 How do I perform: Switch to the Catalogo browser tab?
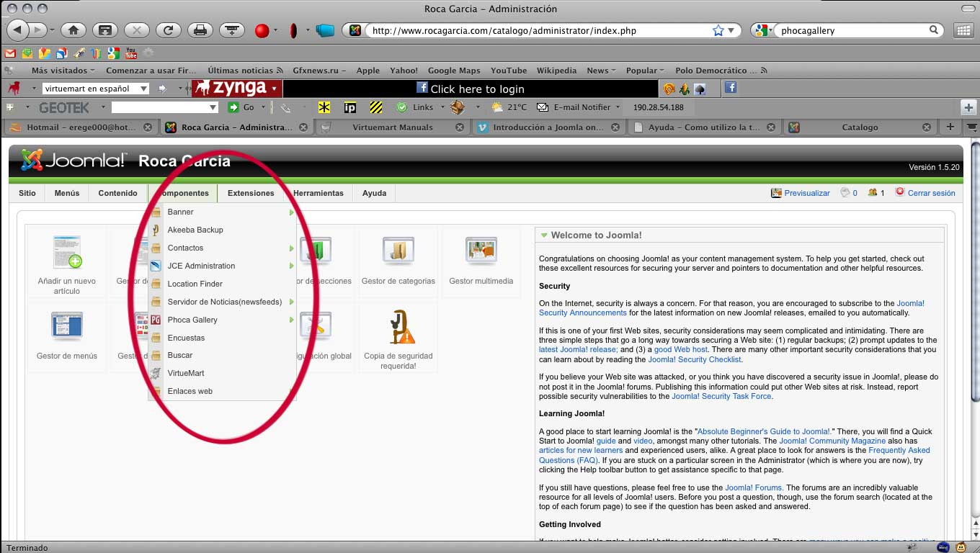coord(860,127)
